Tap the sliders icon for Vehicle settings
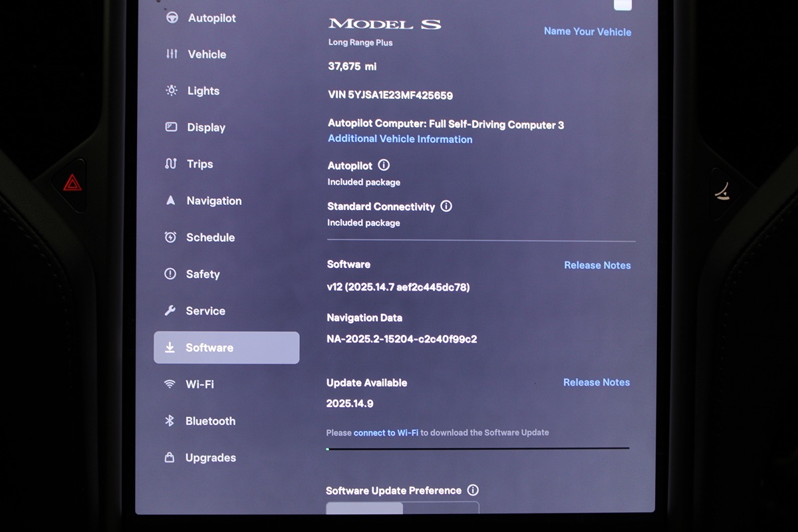The height and width of the screenshot is (532, 798). point(172,55)
